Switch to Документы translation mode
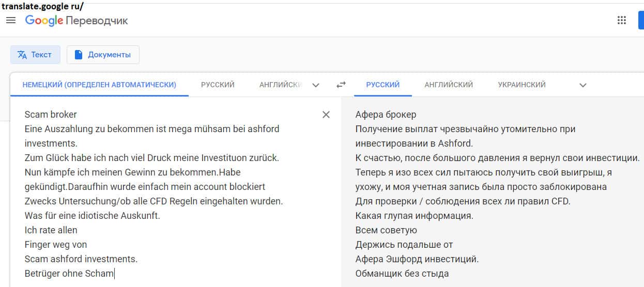 [103, 55]
